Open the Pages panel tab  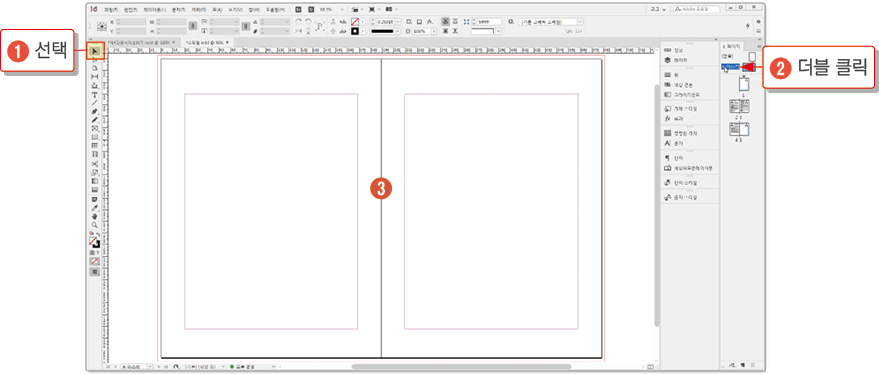tap(732, 46)
